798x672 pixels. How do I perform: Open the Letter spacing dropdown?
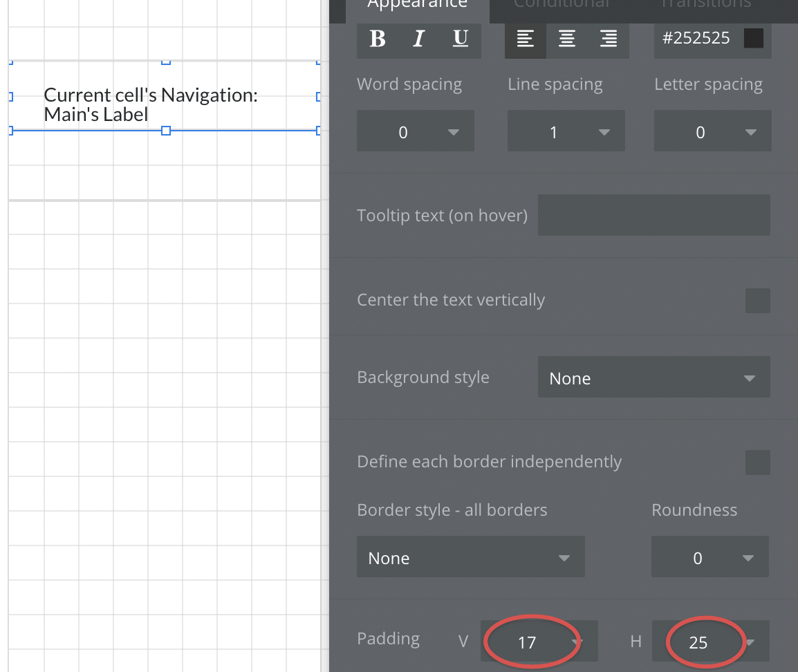click(712, 132)
